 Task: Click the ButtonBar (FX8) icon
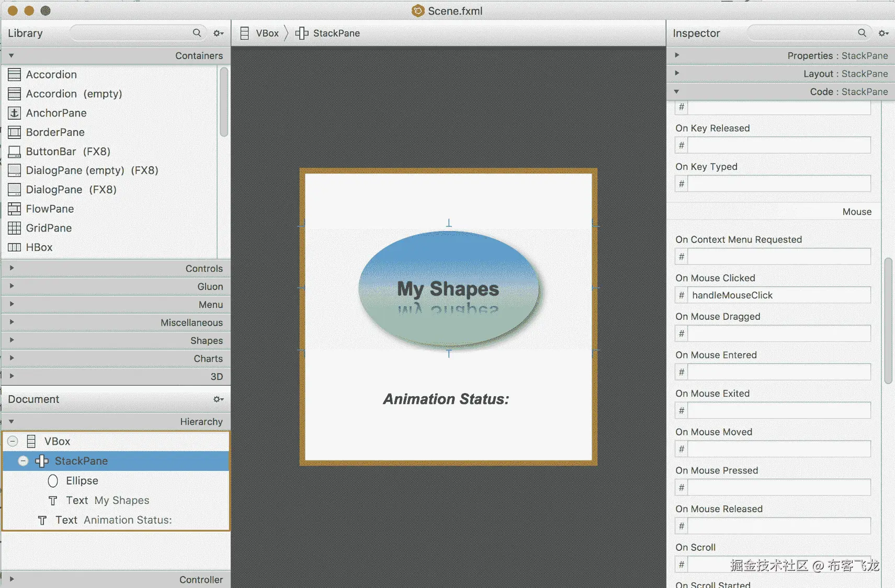click(x=14, y=152)
